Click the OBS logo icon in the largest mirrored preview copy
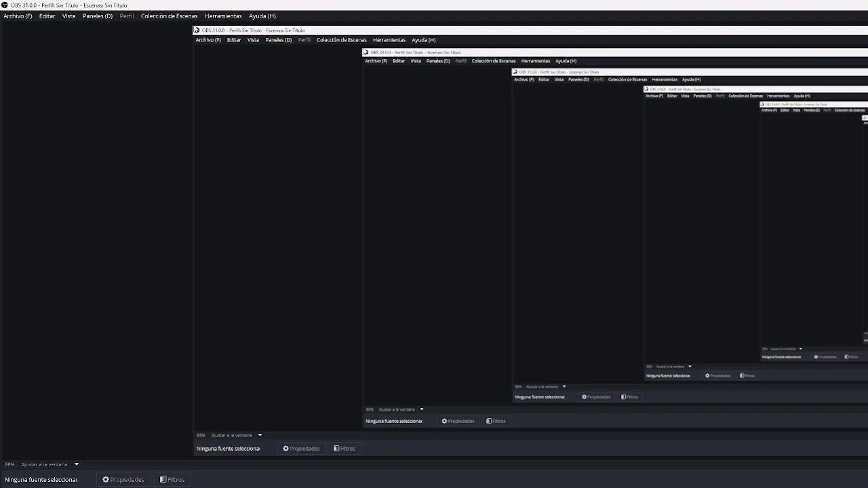Viewport: 868px width, 488px height. (197, 30)
